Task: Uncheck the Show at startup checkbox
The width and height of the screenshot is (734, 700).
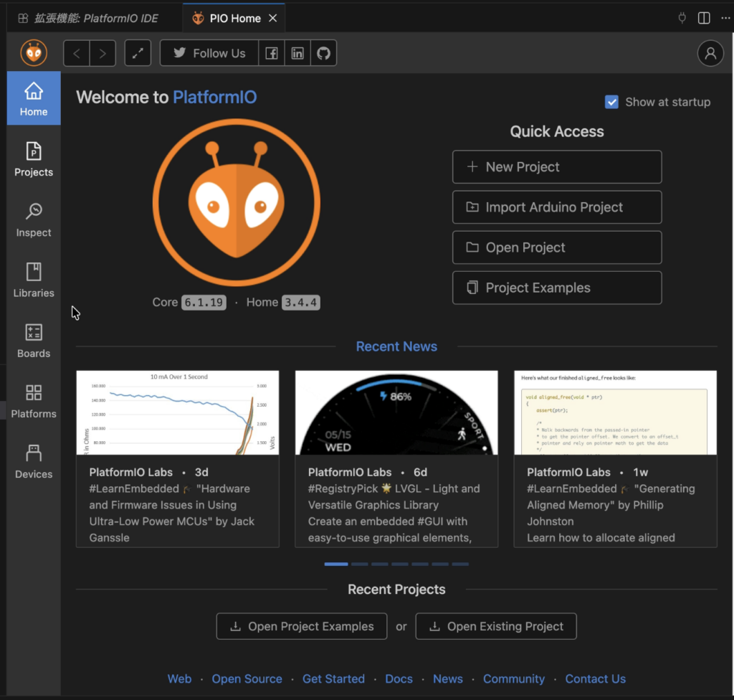Action: 611,102
